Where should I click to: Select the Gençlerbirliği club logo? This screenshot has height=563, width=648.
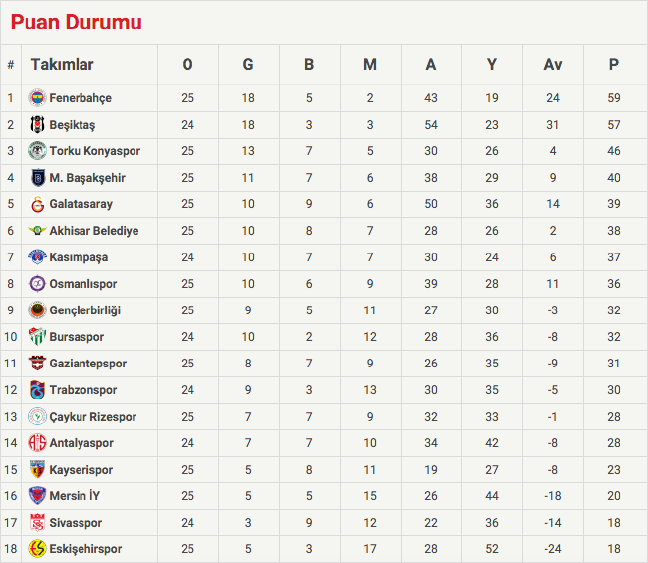[37, 310]
